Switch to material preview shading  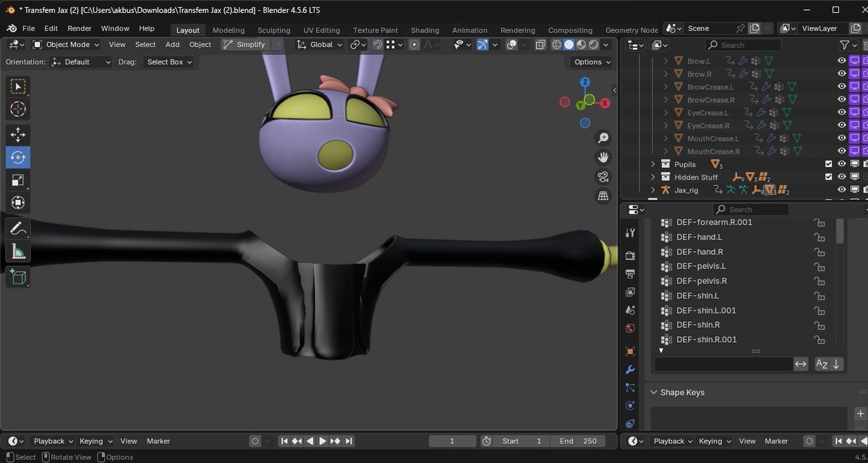click(x=581, y=44)
